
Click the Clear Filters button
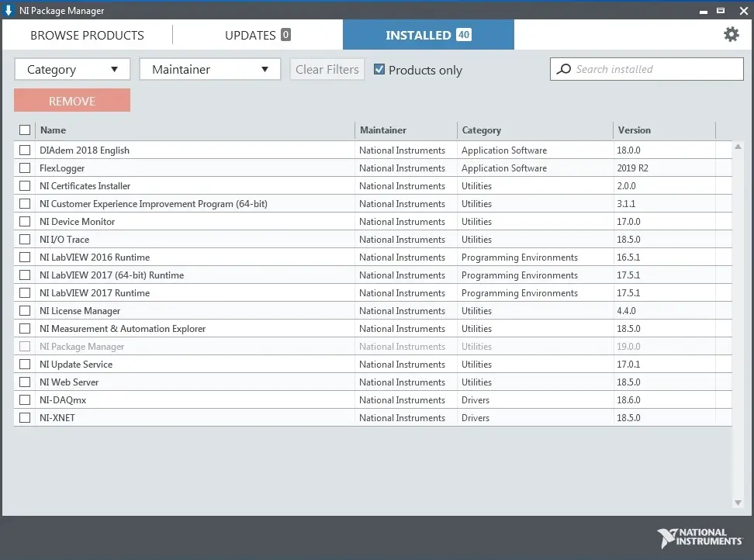pyautogui.click(x=327, y=69)
